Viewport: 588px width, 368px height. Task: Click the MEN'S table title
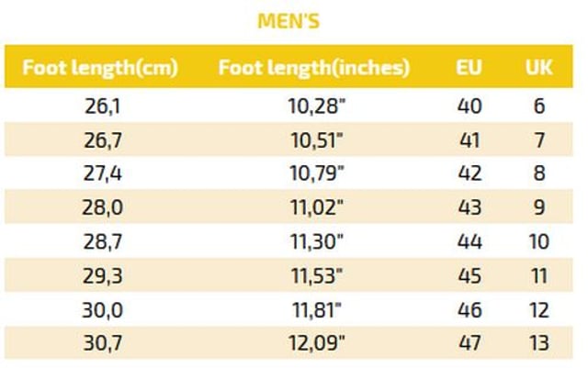click(288, 21)
